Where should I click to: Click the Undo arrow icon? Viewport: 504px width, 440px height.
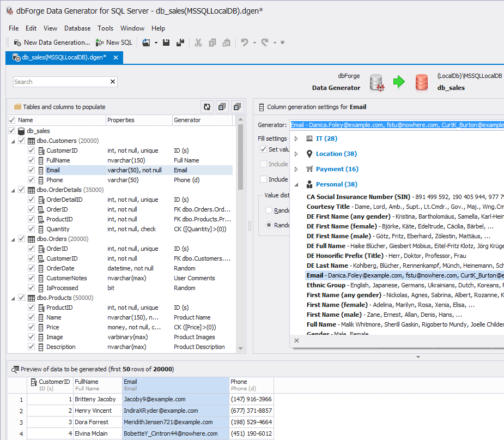coord(245,43)
